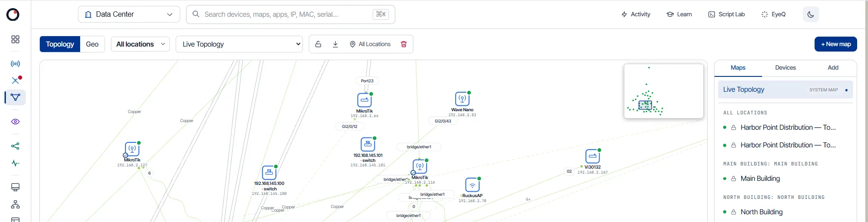Select the Live Topology system map
Image resolution: width=868 pixels, height=222 pixels.
pyautogui.click(x=786, y=90)
